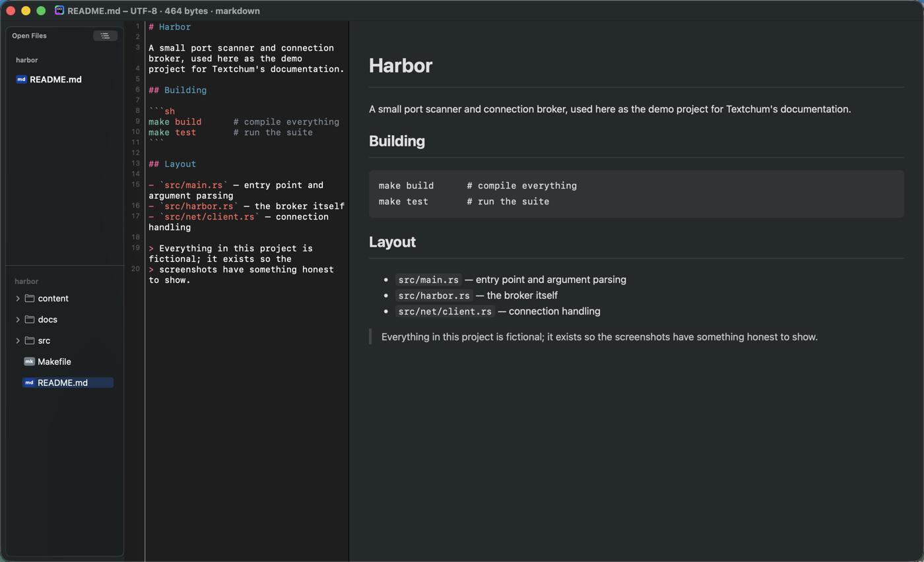The width and height of the screenshot is (924, 562).
Task: Click the src folder icon
Action: click(x=30, y=340)
